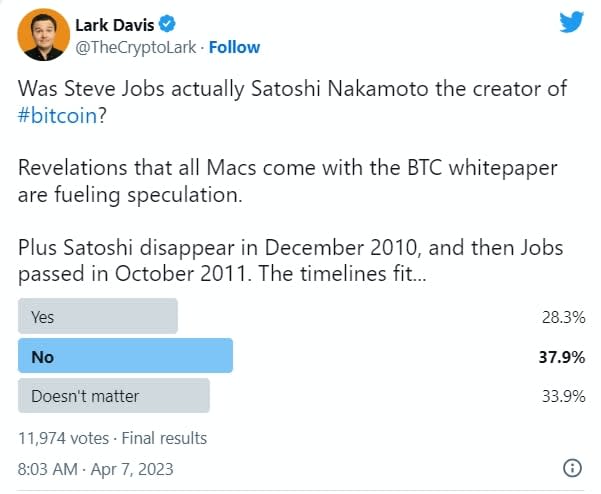Choose the Doesn't matter poll option
The height and width of the screenshot is (494, 601).
point(114,395)
